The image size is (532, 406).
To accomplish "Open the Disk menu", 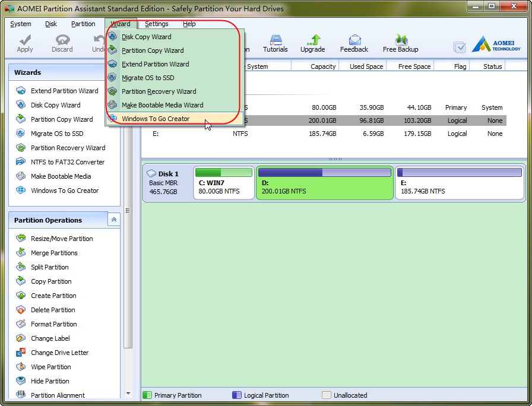I will 51,24.
